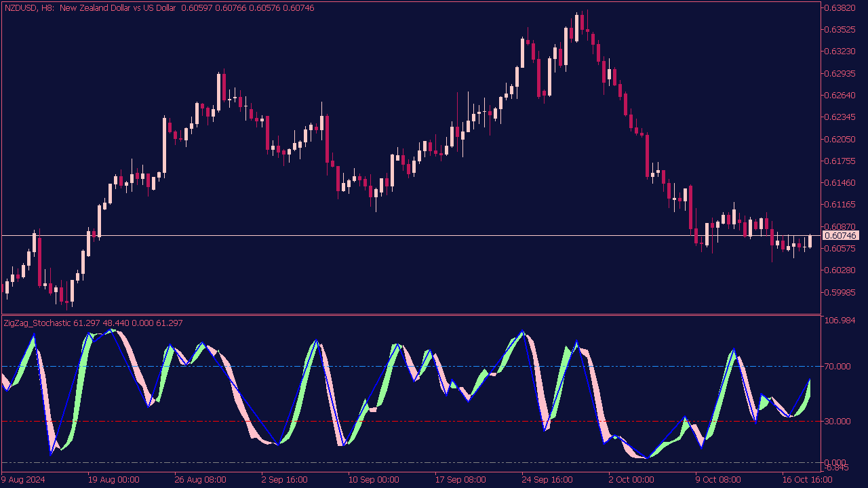
Task: Click the 0.62935 price scale label
Action: (x=840, y=73)
